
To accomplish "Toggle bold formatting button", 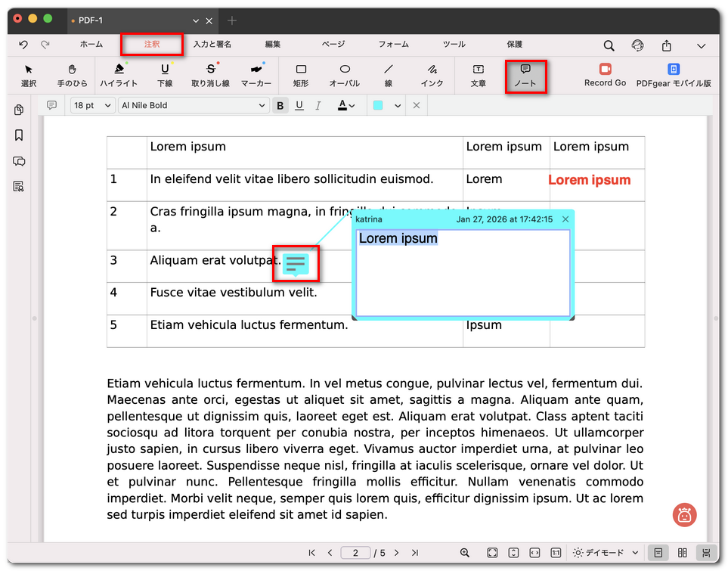I will tap(280, 106).
